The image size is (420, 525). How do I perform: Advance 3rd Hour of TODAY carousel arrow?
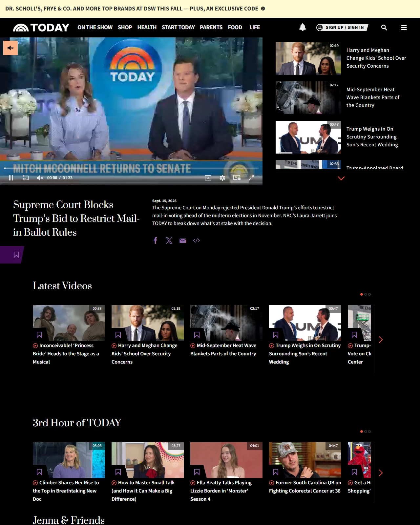tap(381, 473)
